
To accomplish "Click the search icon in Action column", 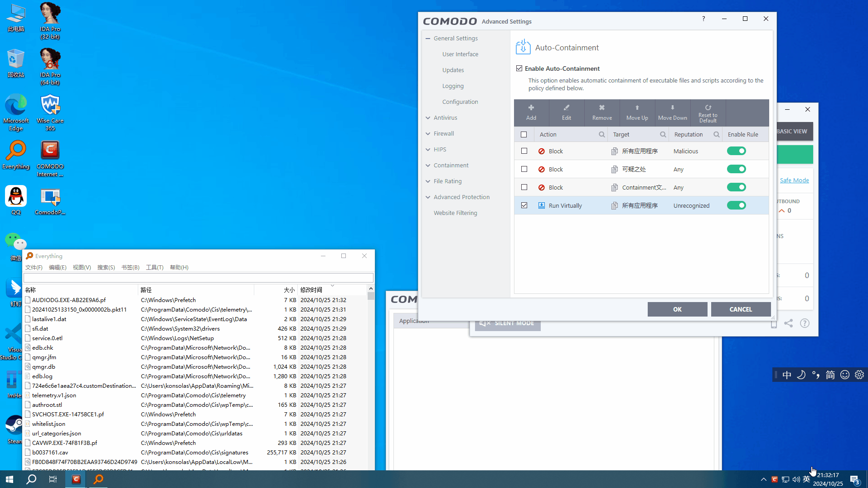I will (601, 135).
